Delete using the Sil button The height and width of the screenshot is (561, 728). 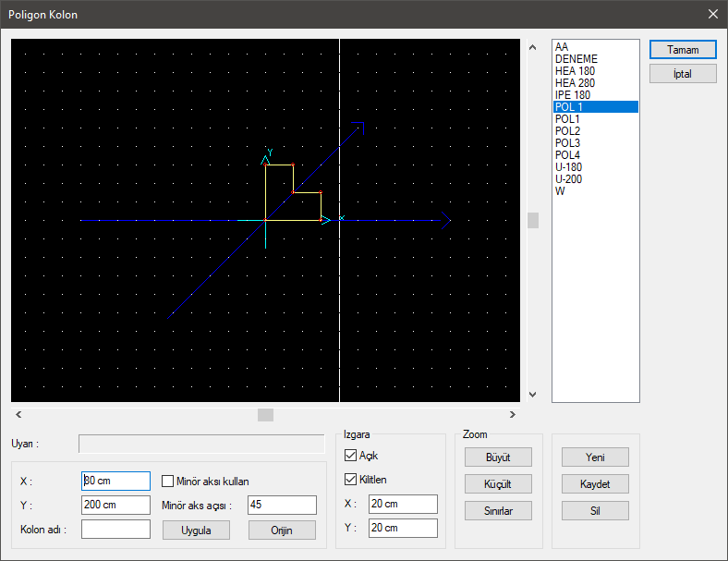(595, 511)
